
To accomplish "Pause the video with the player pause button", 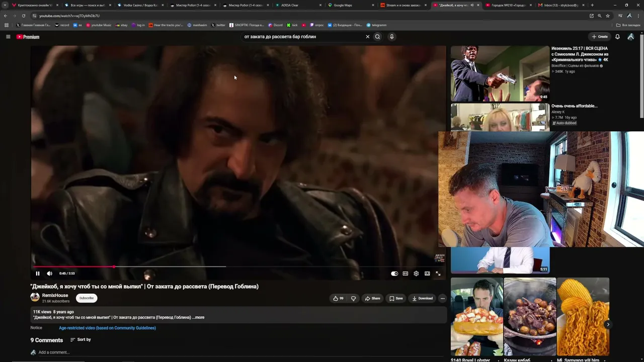I will coord(37,274).
